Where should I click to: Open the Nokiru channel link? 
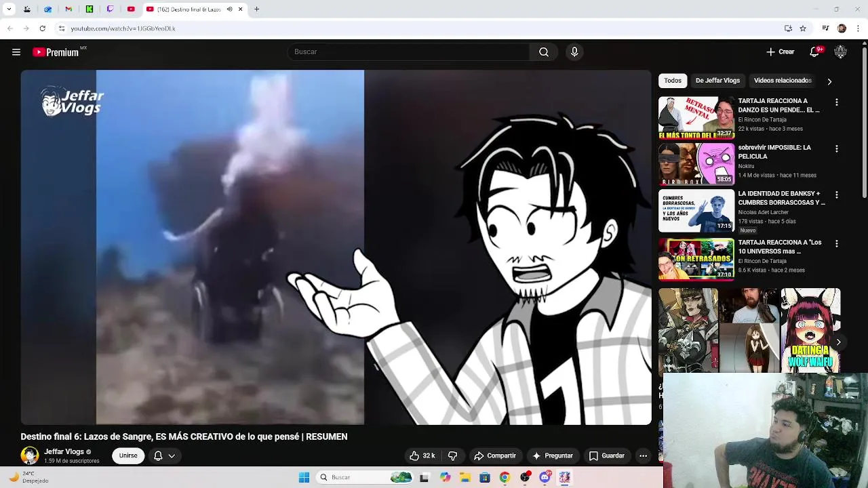pos(746,166)
